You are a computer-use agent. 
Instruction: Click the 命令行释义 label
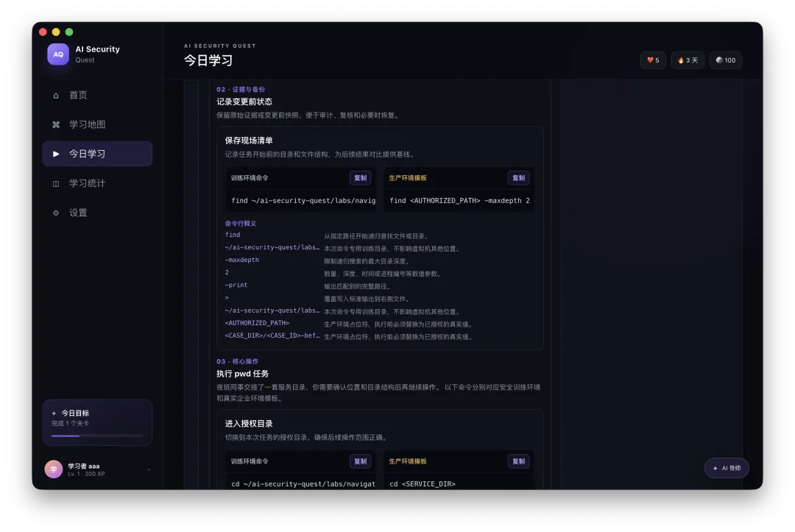pyautogui.click(x=240, y=224)
